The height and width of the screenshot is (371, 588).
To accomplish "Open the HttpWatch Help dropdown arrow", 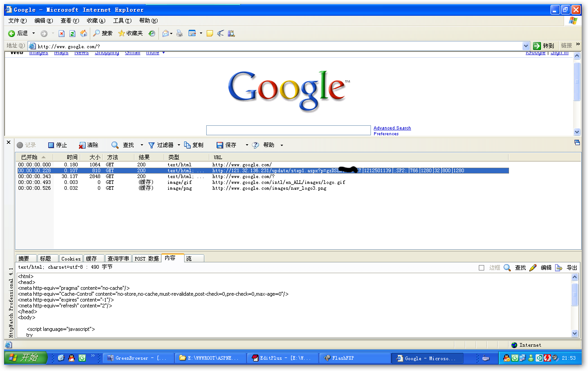I will [x=282, y=145].
